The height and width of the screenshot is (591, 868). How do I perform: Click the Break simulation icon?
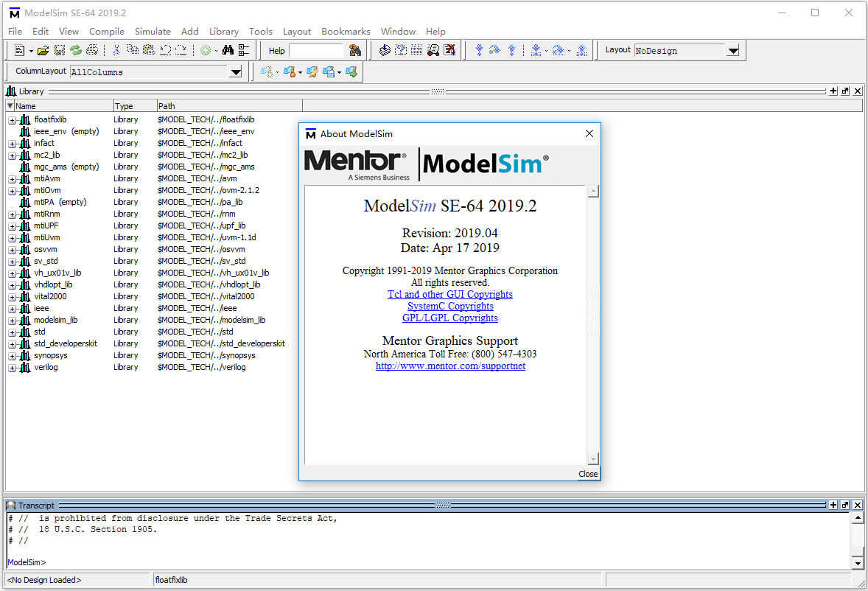point(448,49)
